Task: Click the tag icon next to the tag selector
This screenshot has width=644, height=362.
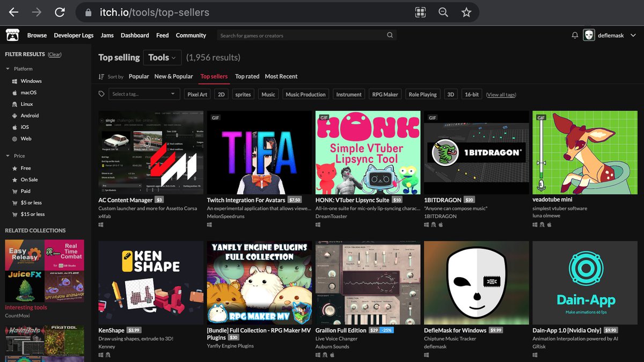Action: point(102,93)
